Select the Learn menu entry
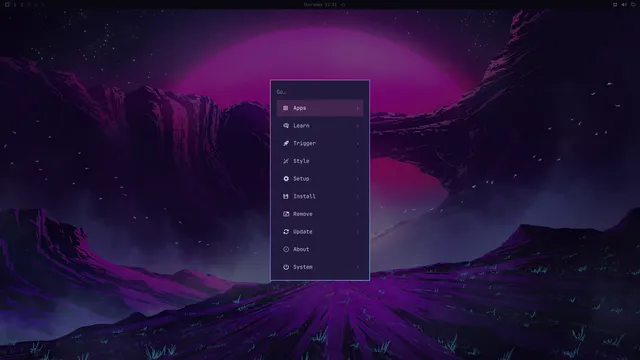Screen dimensions: 640x360 click(x=320, y=126)
